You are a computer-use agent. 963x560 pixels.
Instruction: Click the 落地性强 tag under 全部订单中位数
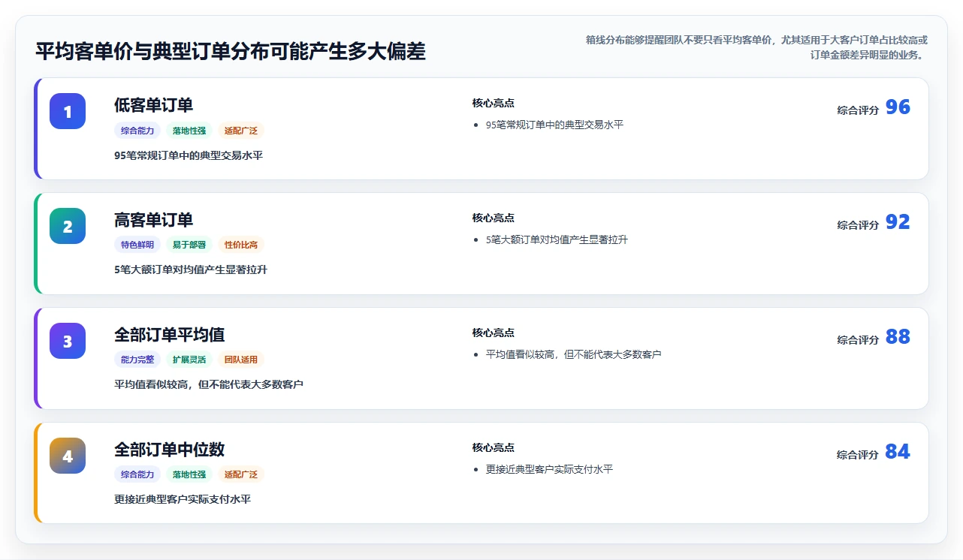click(x=189, y=474)
